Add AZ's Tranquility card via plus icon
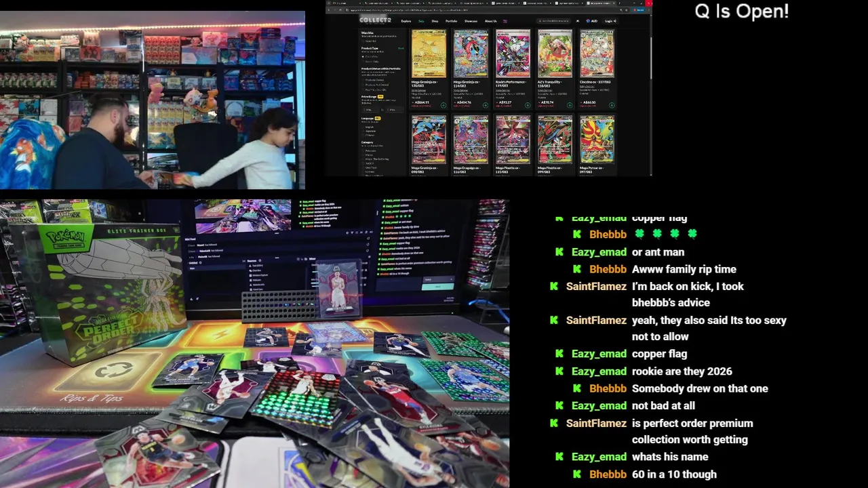 point(570,105)
